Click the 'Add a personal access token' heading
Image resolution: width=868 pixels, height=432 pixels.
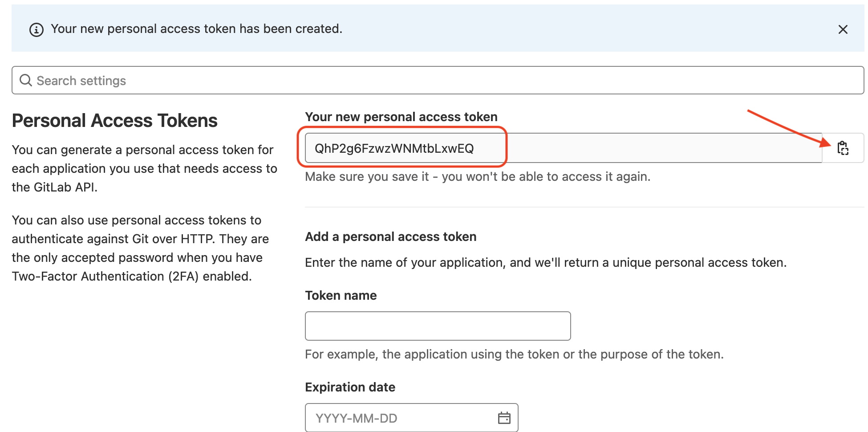pyautogui.click(x=390, y=236)
